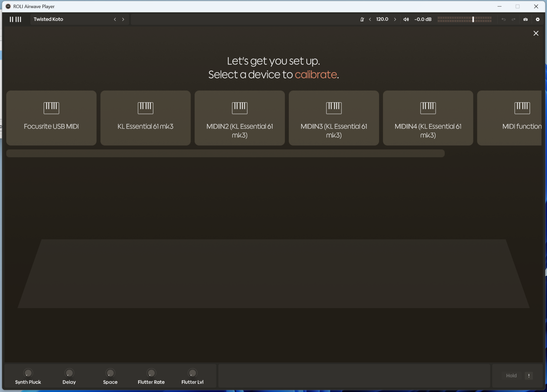Adjust the output level meter slider
Viewport: 547px width, 392px height.
tap(465, 19)
